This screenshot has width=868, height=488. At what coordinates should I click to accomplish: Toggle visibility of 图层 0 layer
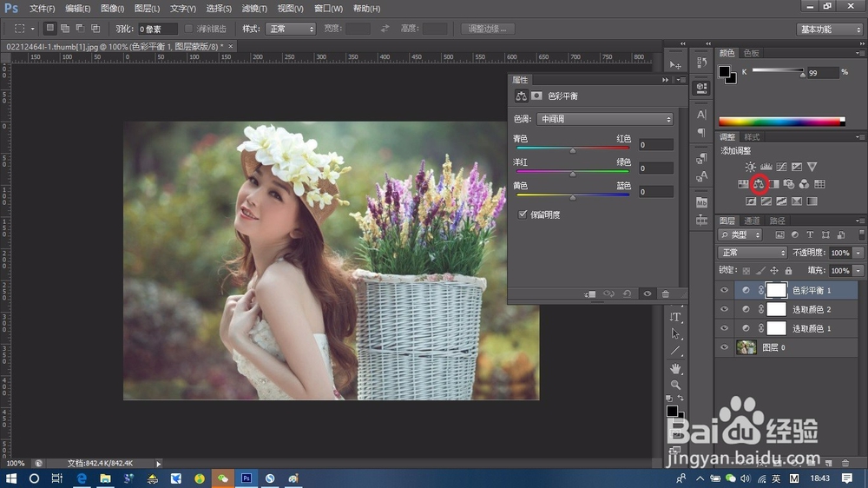(x=725, y=347)
